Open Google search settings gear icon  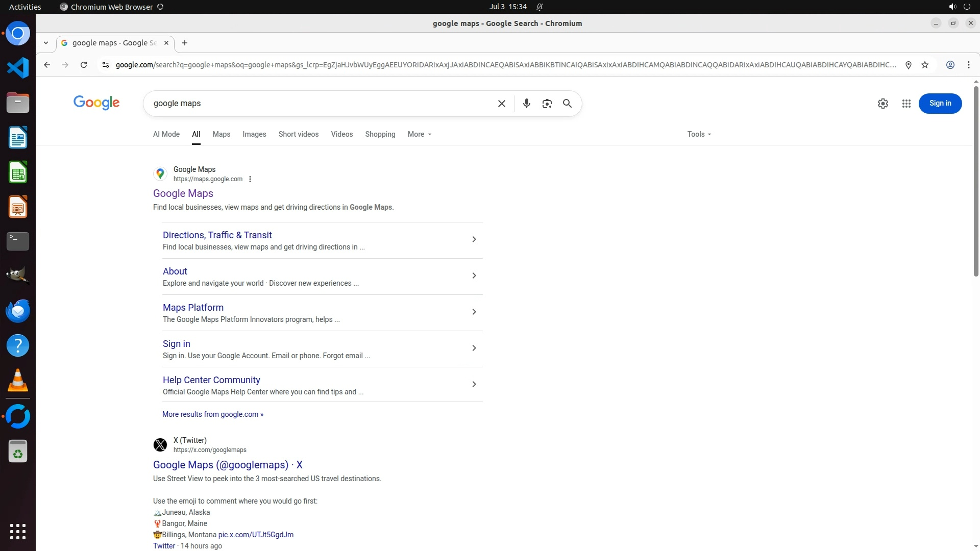click(x=883, y=104)
